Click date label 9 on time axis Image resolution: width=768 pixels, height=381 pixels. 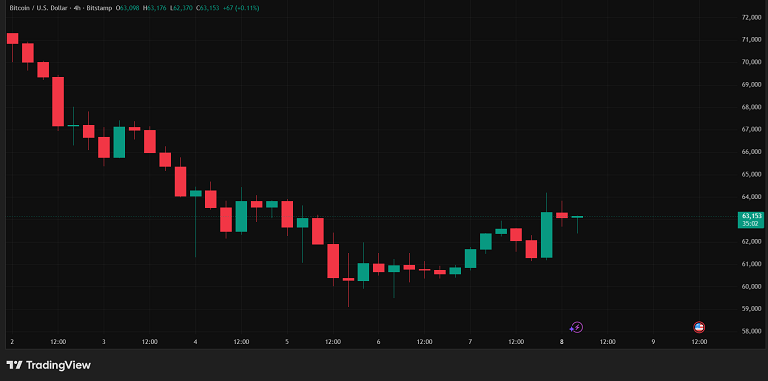(x=653, y=342)
